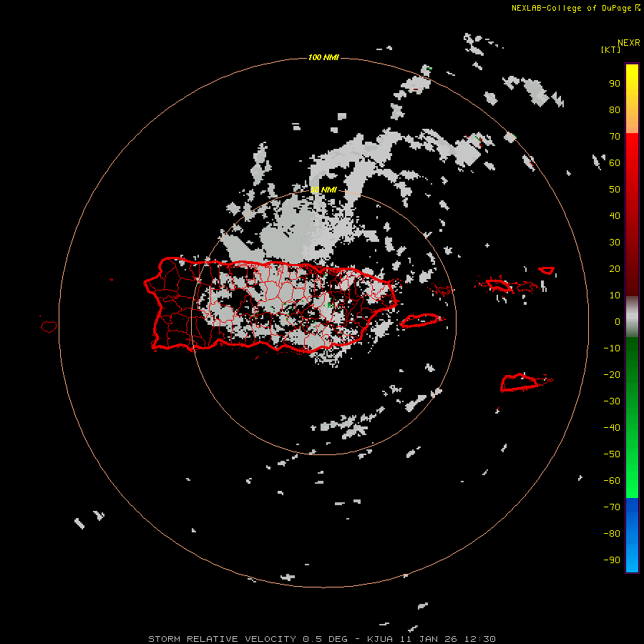Click the -50 value on velocity scale
Viewport: 644px width, 644px height.
click(x=612, y=454)
